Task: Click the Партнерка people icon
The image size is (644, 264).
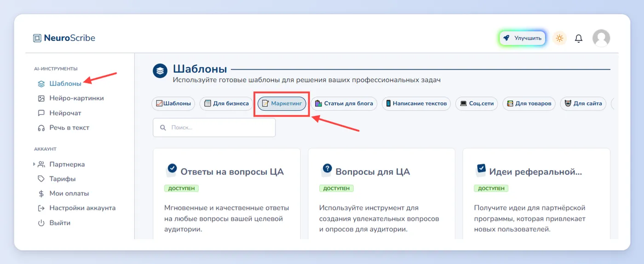Action: pos(41,164)
